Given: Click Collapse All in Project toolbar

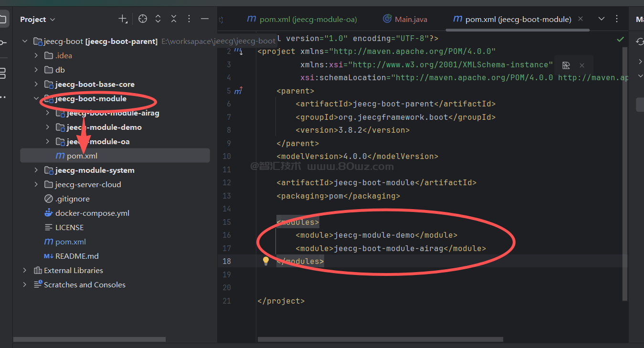Looking at the screenshot, I should click(x=174, y=19).
